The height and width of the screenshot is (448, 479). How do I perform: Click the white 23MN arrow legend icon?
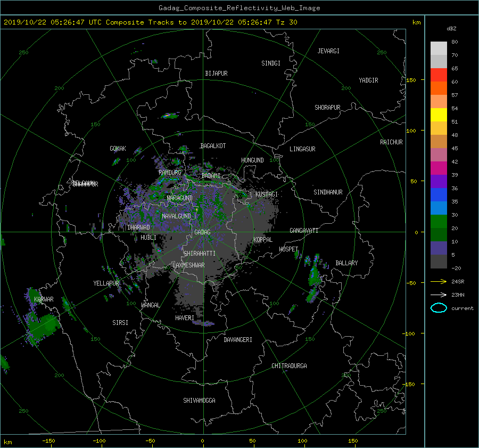click(x=439, y=295)
